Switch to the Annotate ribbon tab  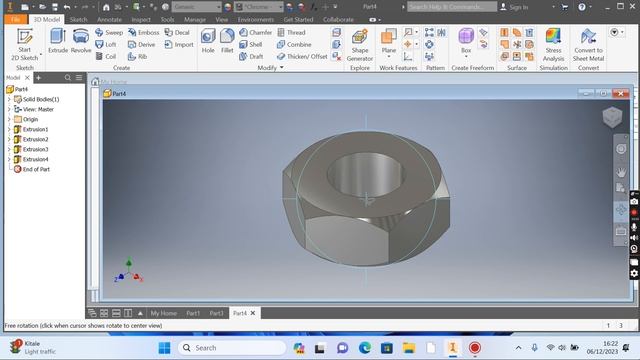[x=109, y=19]
